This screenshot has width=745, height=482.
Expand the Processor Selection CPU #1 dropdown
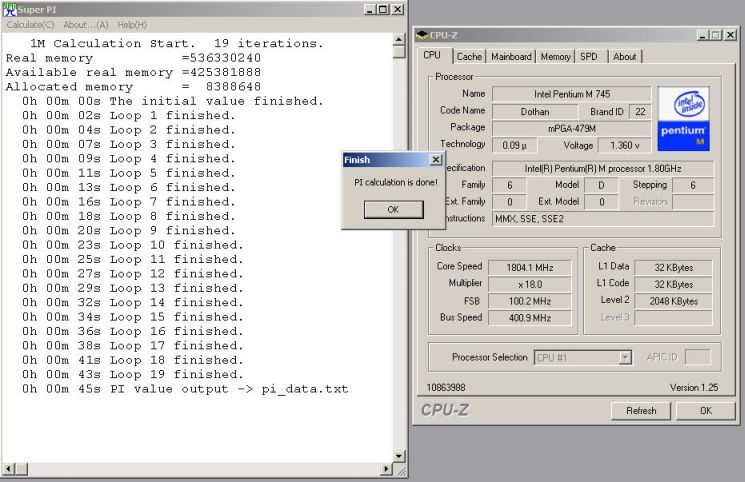pyautogui.click(x=625, y=357)
